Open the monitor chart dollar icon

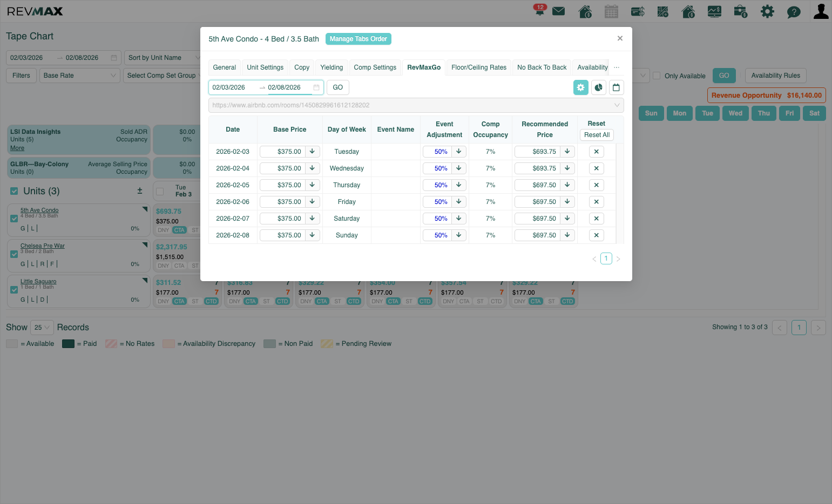point(714,11)
